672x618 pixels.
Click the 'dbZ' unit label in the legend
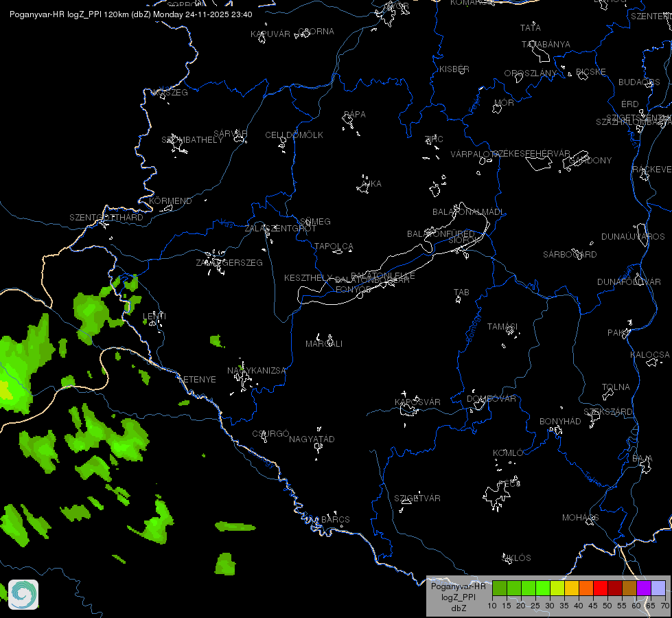click(x=458, y=608)
